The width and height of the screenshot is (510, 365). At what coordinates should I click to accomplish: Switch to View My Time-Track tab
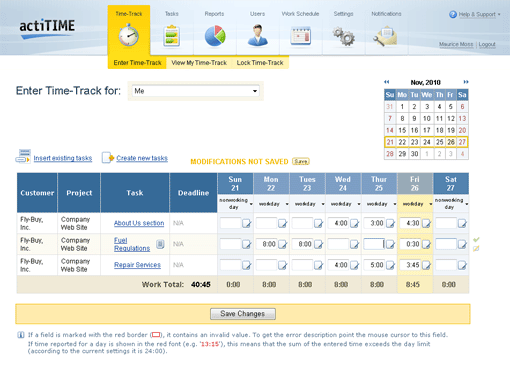point(199,63)
